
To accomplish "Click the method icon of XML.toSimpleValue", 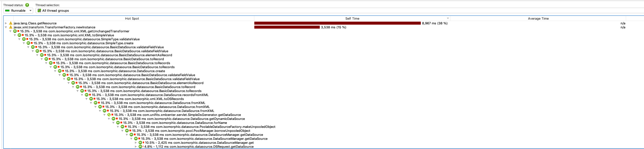I will click(19, 35).
